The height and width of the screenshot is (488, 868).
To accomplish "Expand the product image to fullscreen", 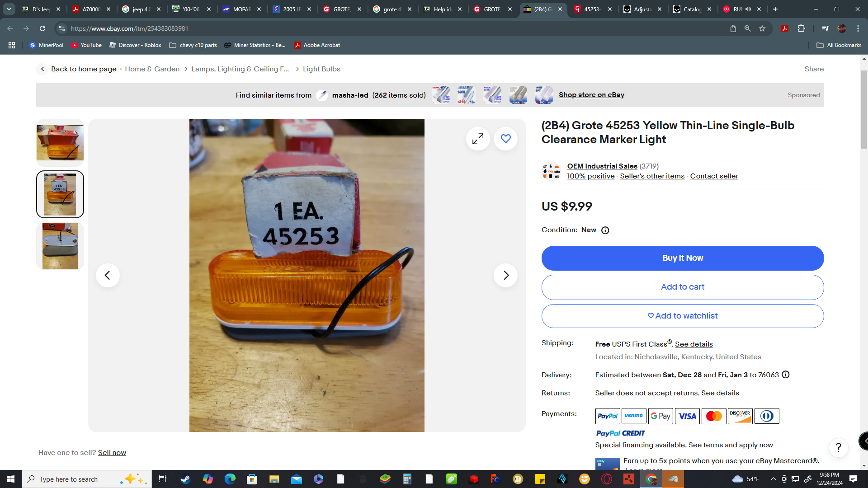I will pyautogui.click(x=478, y=139).
